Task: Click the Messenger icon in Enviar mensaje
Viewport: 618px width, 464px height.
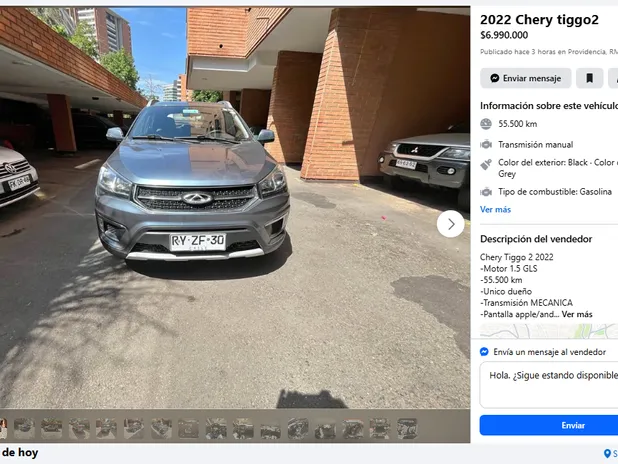Action: [495, 78]
